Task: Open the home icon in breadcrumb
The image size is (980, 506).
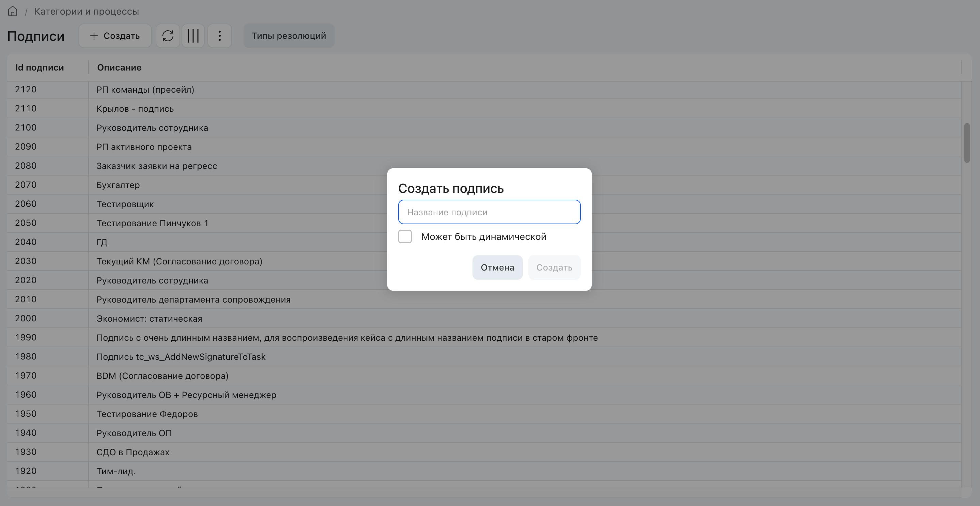Action: pos(13,11)
